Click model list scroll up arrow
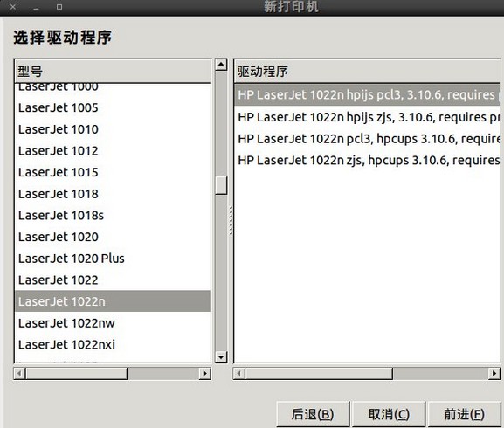This screenshot has height=428, width=504. 221,65
